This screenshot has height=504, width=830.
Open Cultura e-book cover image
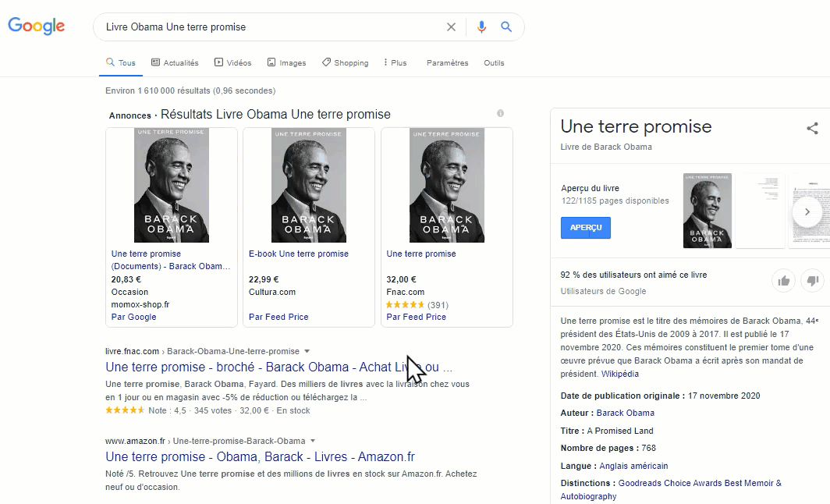(309, 186)
